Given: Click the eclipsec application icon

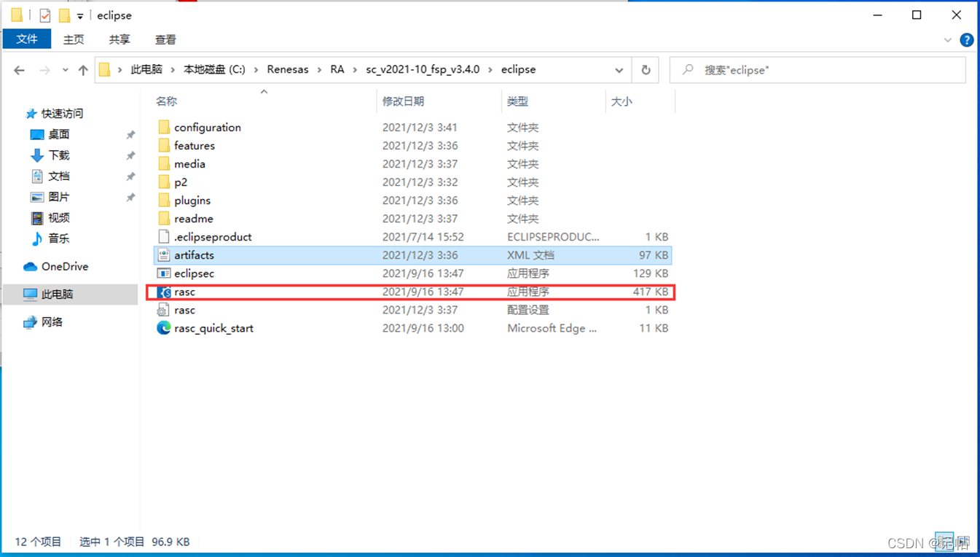Looking at the screenshot, I should click(164, 273).
